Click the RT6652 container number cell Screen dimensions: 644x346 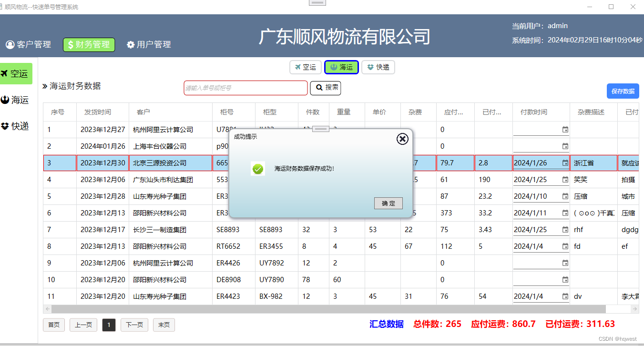coord(234,246)
